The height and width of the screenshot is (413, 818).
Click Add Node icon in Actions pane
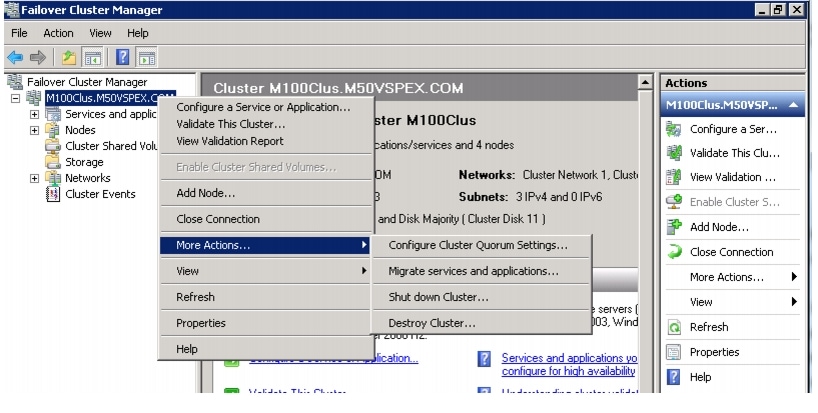(674, 227)
